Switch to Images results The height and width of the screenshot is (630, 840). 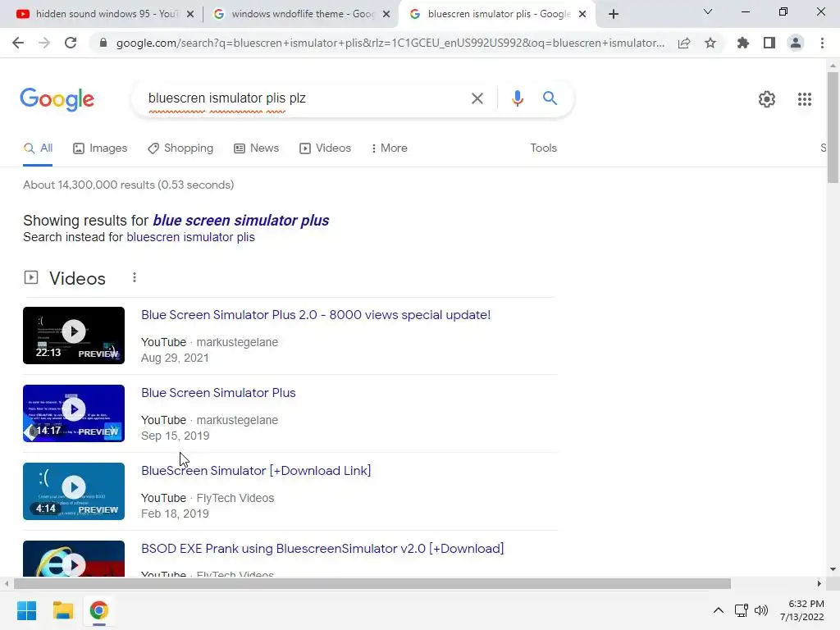[x=100, y=148]
